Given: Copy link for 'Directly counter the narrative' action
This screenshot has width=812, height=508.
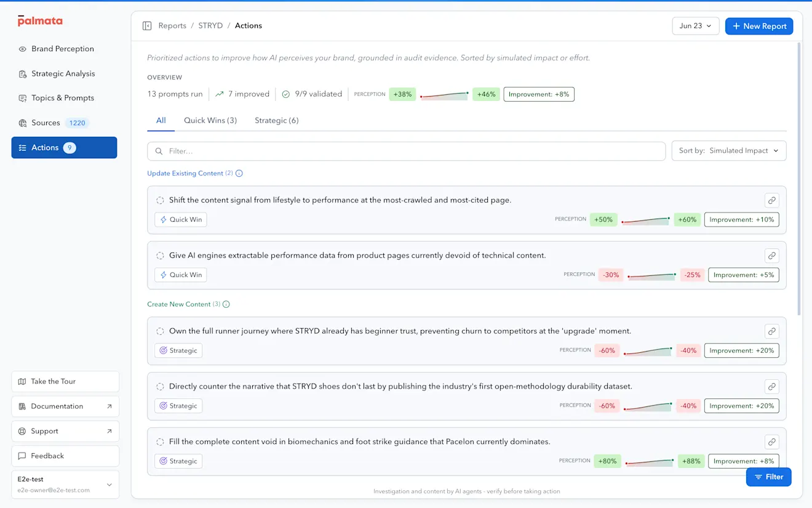Looking at the screenshot, I should tap(771, 387).
